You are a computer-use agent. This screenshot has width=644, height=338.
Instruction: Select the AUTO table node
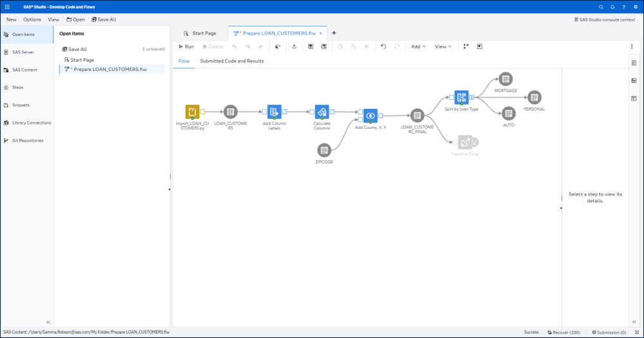509,113
